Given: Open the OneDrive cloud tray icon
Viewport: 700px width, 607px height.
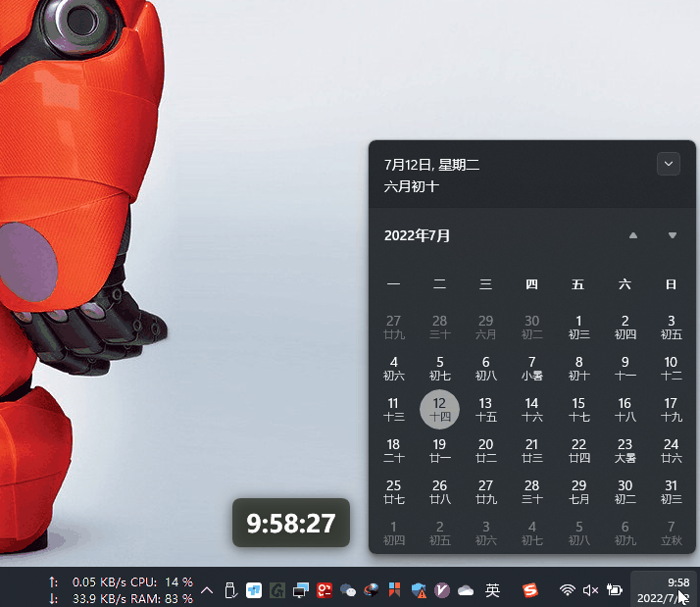Looking at the screenshot, I should (466, 591).
